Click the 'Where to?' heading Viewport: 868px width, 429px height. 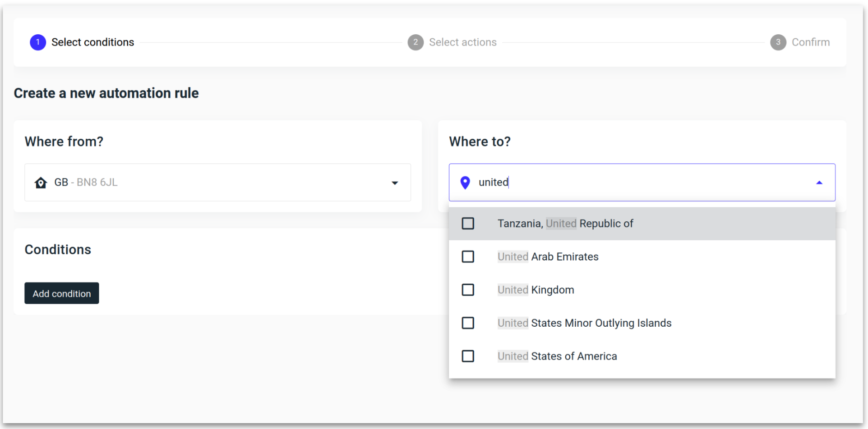pyautogui.click(x=480, y=141)
